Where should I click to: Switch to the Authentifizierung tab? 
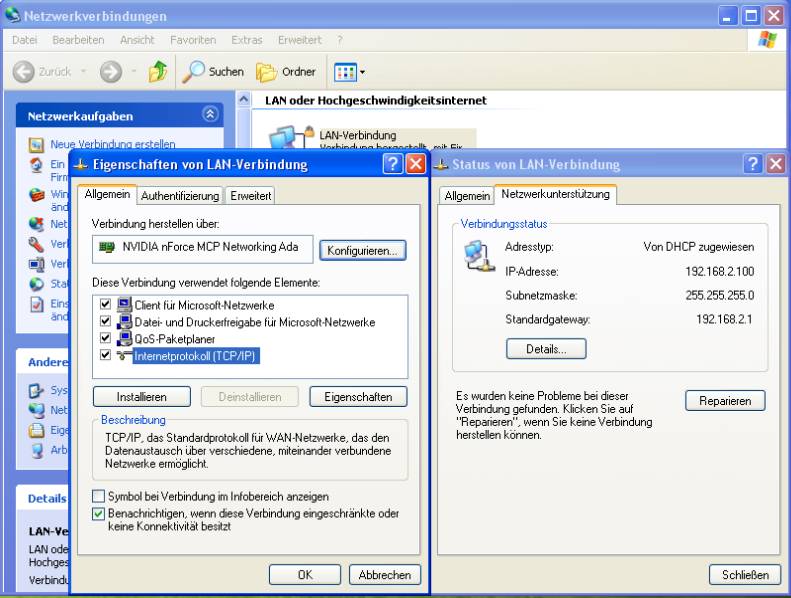(180, 196)
